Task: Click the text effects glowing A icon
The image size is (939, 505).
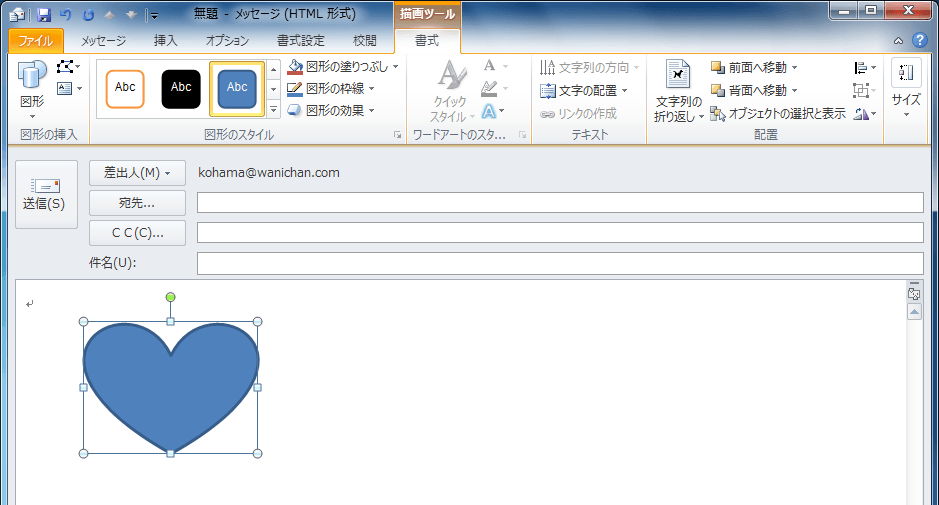Action: 489,111
